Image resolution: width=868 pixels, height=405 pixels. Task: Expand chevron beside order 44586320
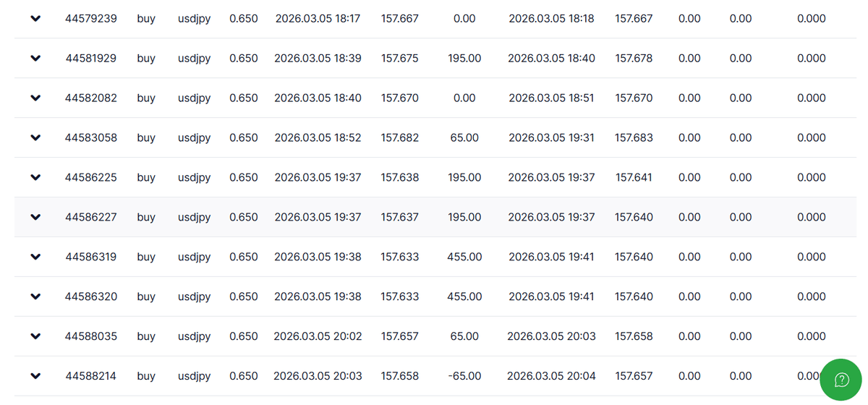35,297
